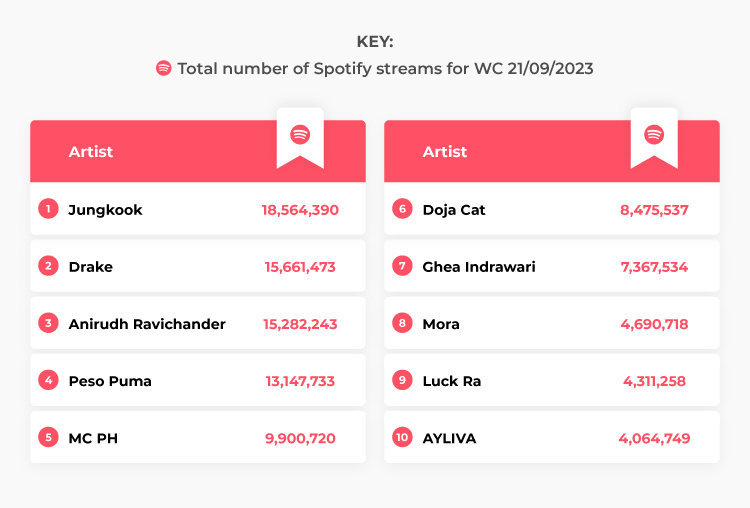Click the MC PH row
This screenshot has width=750, height=508.
click(x=198, y=437)
